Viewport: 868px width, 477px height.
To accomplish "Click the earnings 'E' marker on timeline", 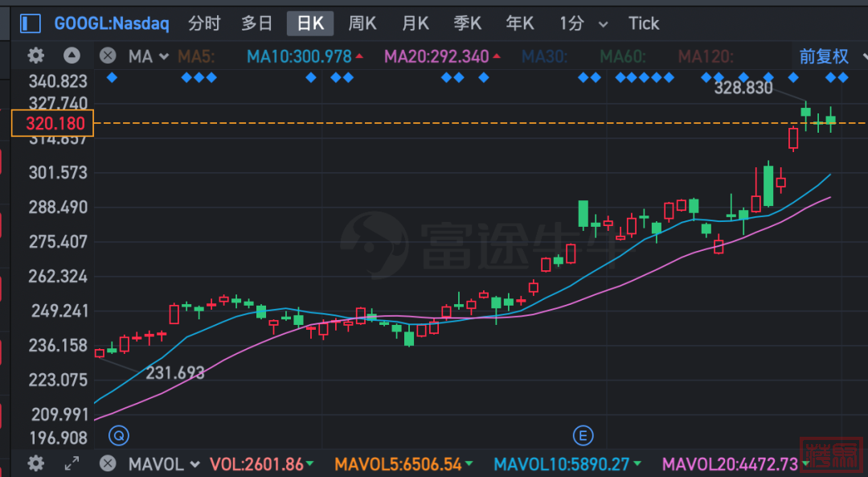I will pos(583,436).
